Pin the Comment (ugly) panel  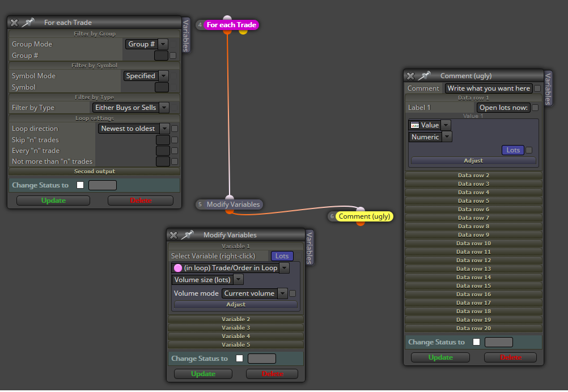tap(424, 76)
